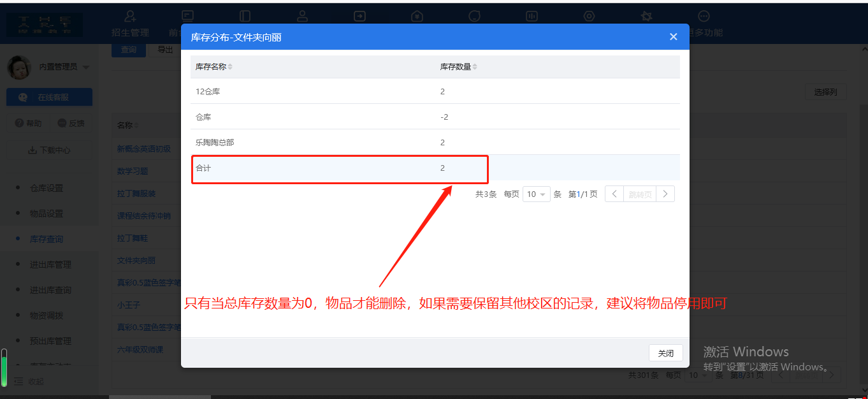Open the 每页 10 dropdown in the dialog
This screenshot has height=399, width=868.
(x=536, y=194)
